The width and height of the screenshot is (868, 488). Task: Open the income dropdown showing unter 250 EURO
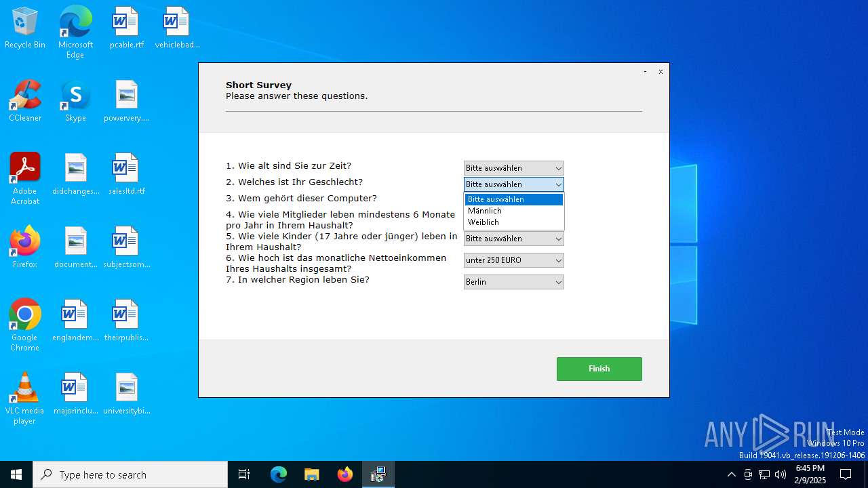(514, 260)
